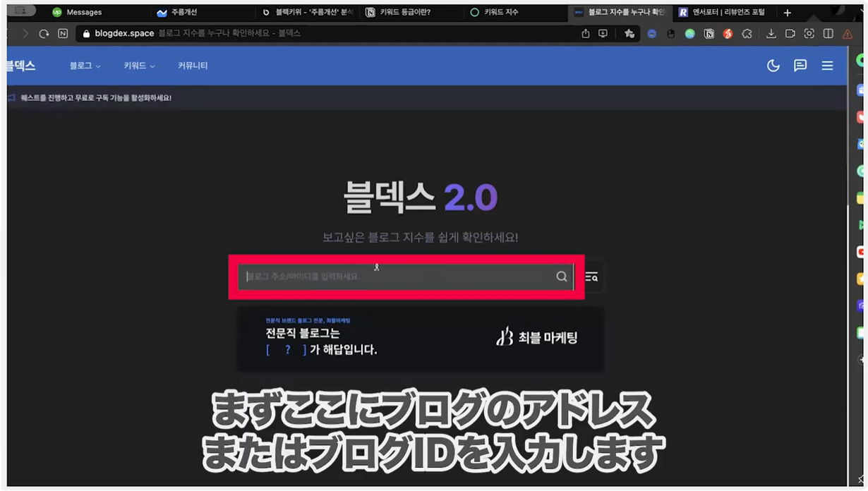The image size is (868, 491).
Task: Open the browser downloads icon
Action: coord(771,34)
